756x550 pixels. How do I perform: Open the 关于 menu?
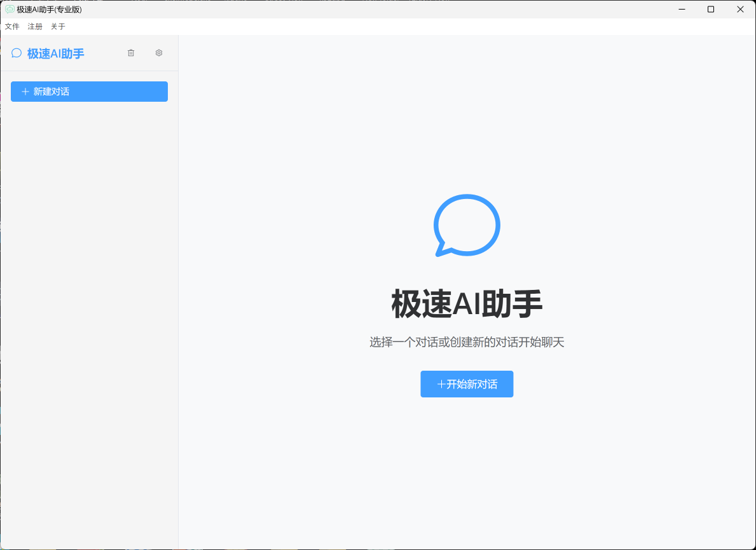[x=57, y=26]
